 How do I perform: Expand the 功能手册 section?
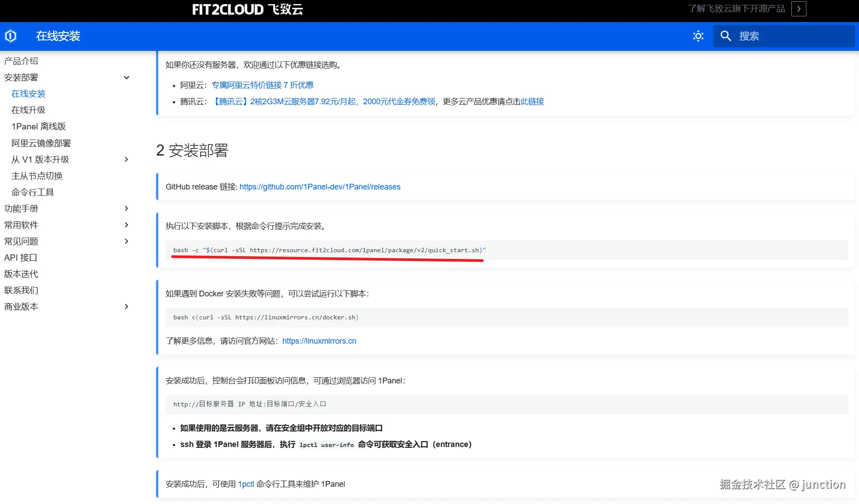[x=126, y=208]
